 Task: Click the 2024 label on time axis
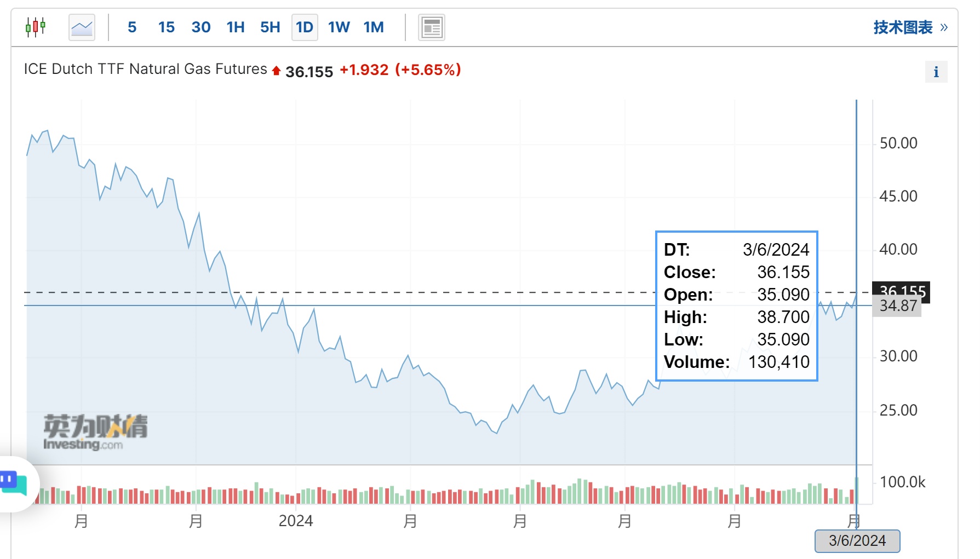point(296,521)
